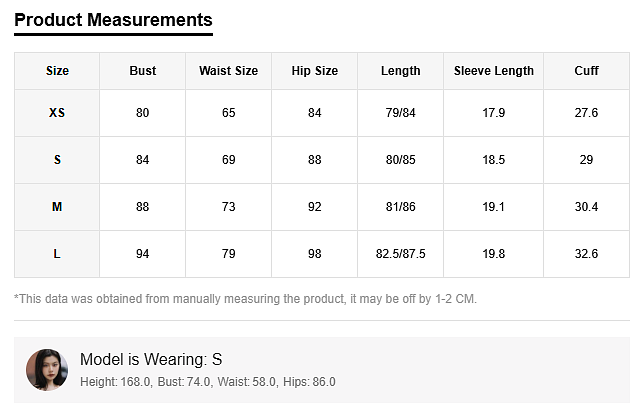Select the Bust column header

coord(143,71)
